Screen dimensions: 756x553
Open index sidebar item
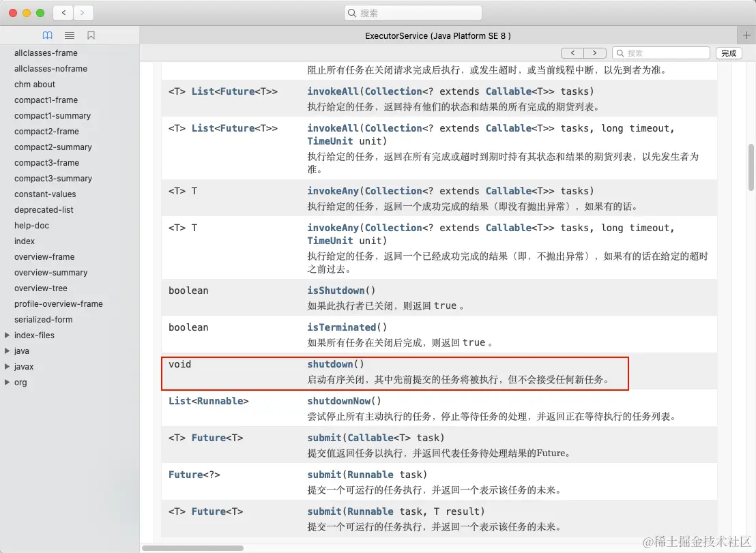(x=24, y=241)
